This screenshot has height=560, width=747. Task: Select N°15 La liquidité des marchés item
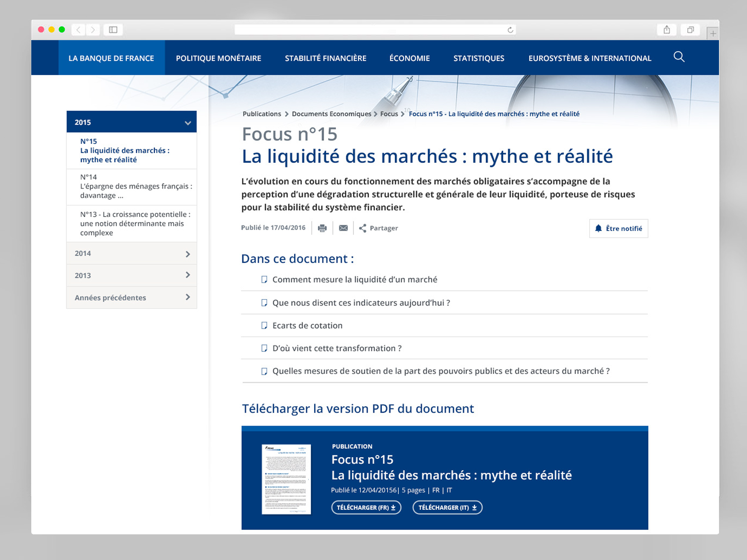132,150
